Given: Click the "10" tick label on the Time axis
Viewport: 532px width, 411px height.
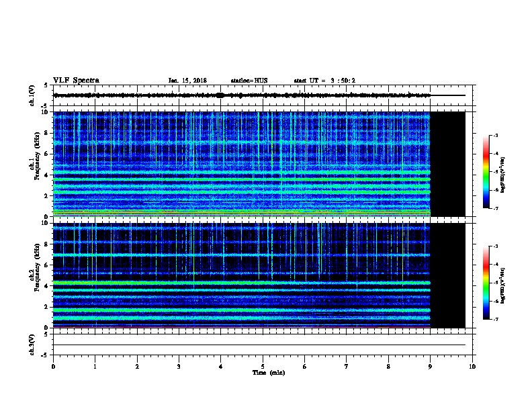Looking at the screenshot, I should [x=472, y=366].
